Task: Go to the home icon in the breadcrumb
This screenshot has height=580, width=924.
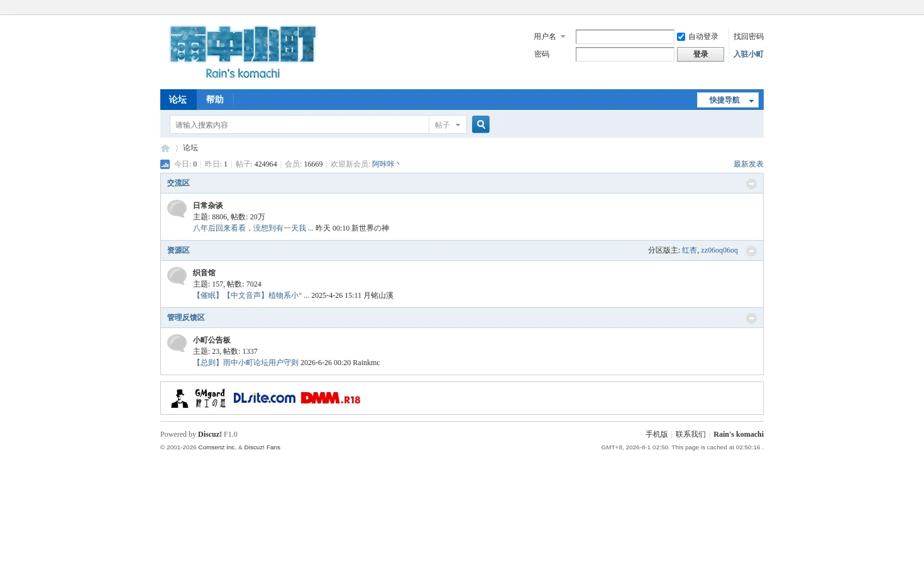Action: [165, 148]
